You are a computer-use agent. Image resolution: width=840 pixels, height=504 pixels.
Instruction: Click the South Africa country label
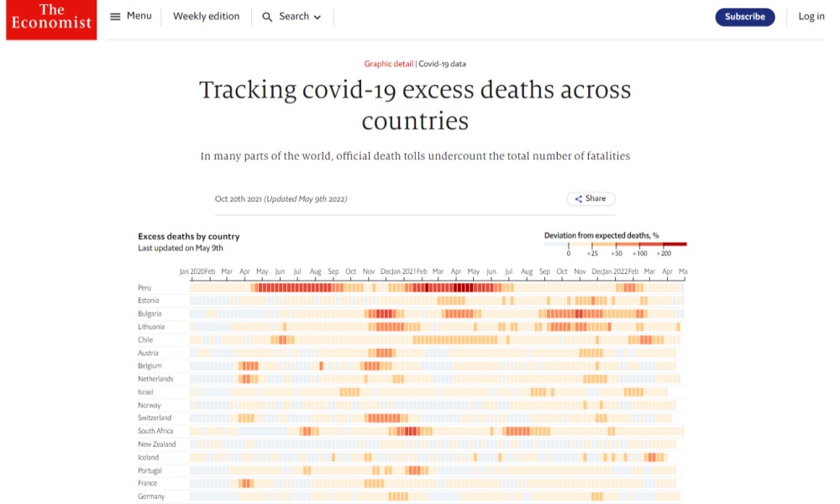click(155, 431)
